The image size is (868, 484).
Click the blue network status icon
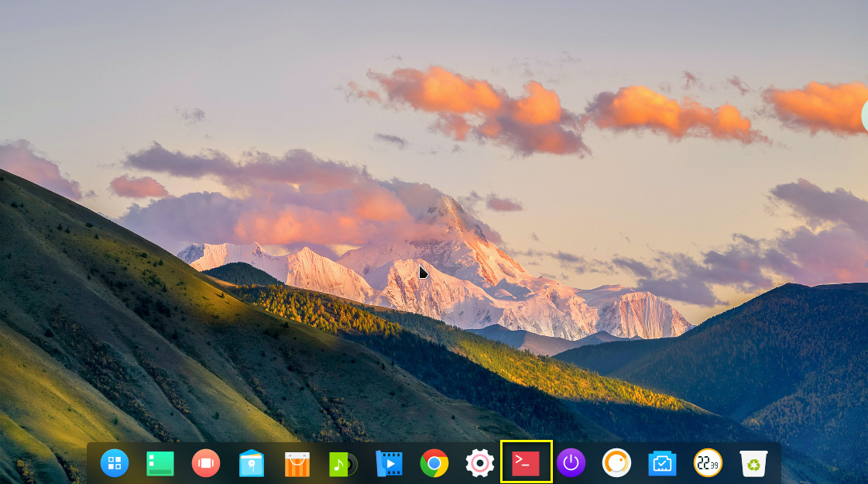tap(662, 464)
